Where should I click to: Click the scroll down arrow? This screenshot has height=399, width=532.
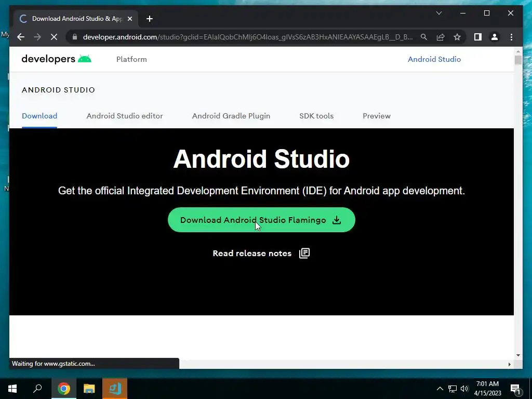click(x=518, y=355)
